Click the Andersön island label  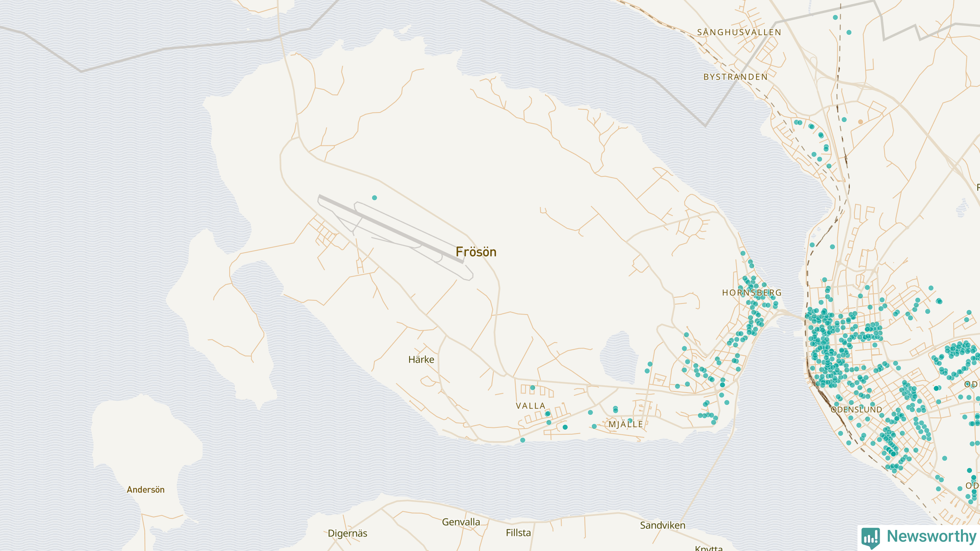tap(145, 490)
